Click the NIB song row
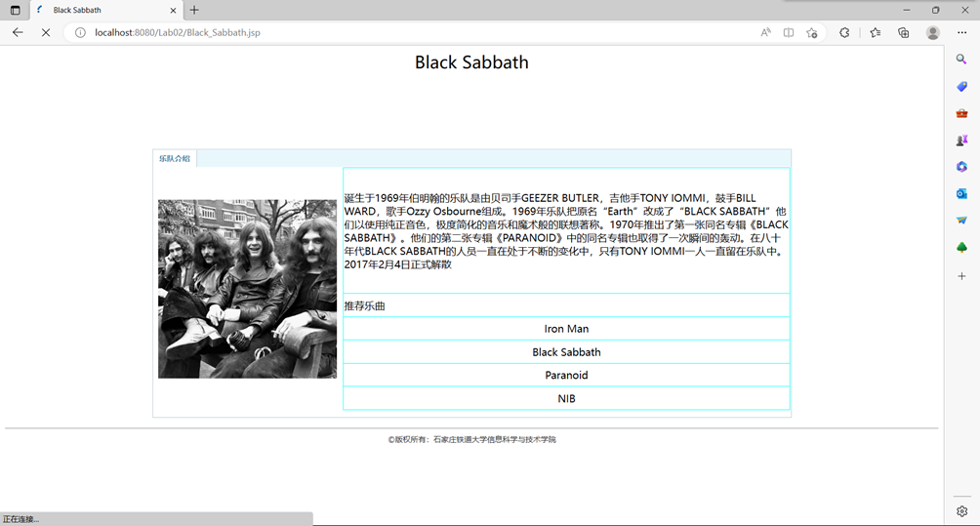Viewport: 980px width, 526px height. [x=566, y=398]
